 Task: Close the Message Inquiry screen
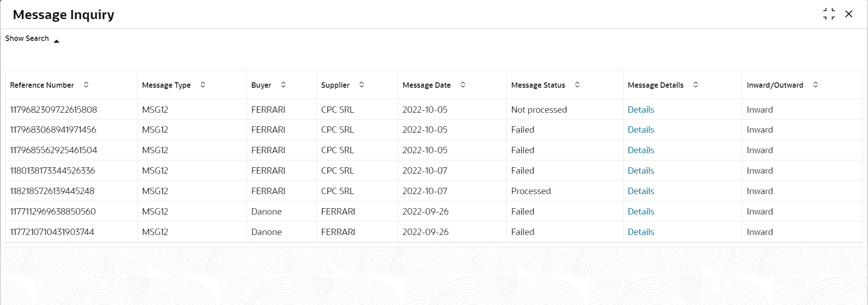click(849, 14)
